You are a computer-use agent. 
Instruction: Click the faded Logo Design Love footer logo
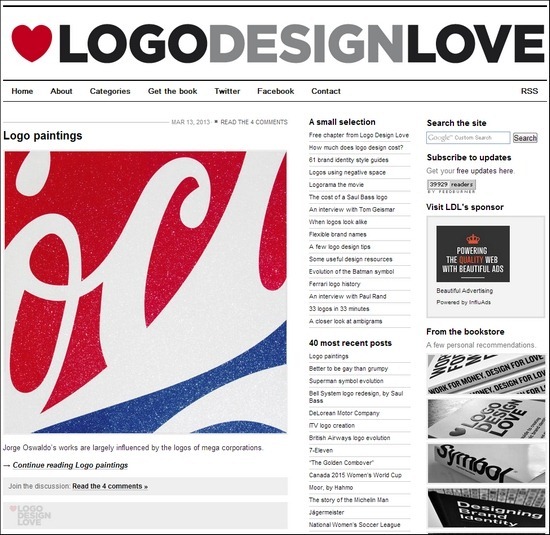pyautogui.click(x=31, y=515)
